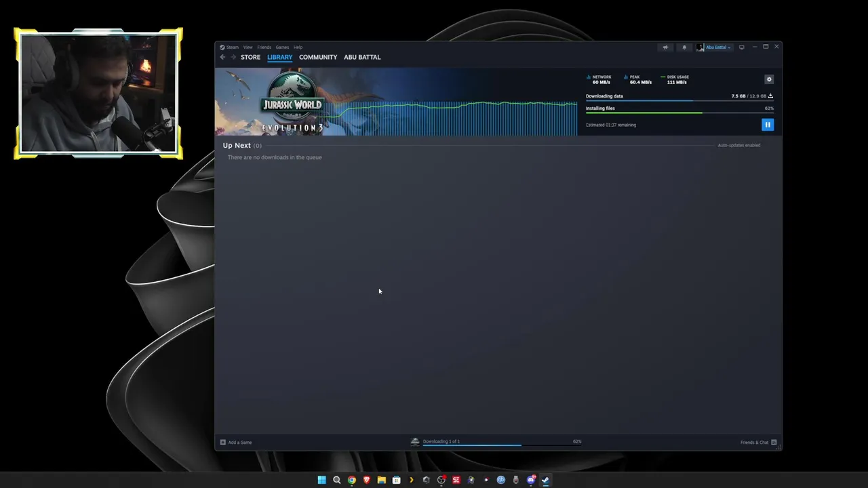The width and height of the screenshot is (868, 488).
Task: Open the Games menu
Action: 282,47
